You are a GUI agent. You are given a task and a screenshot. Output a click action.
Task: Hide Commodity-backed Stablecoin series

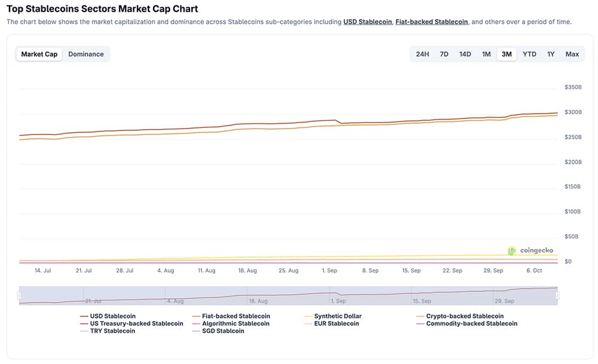[x=471, y=323]
